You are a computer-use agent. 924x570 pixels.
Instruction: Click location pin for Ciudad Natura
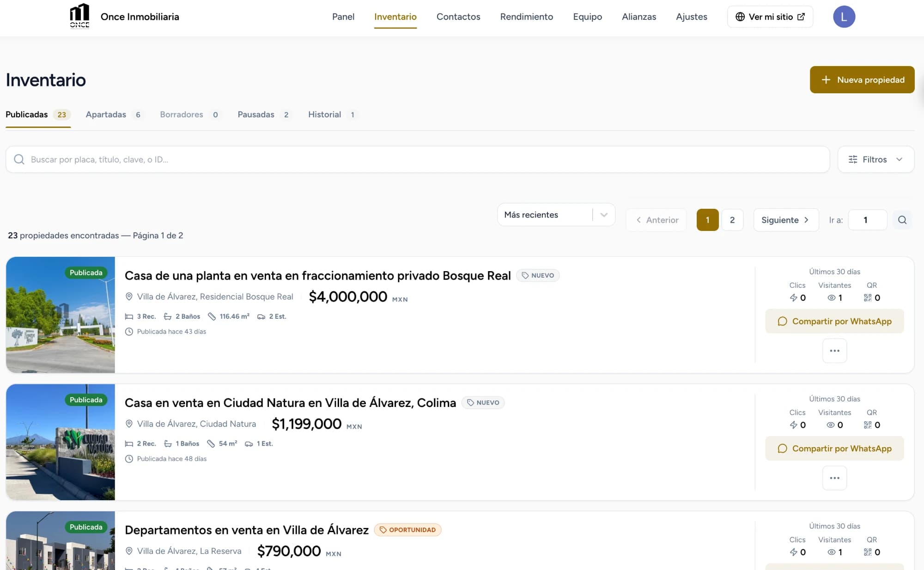click(x=129, y=424)
